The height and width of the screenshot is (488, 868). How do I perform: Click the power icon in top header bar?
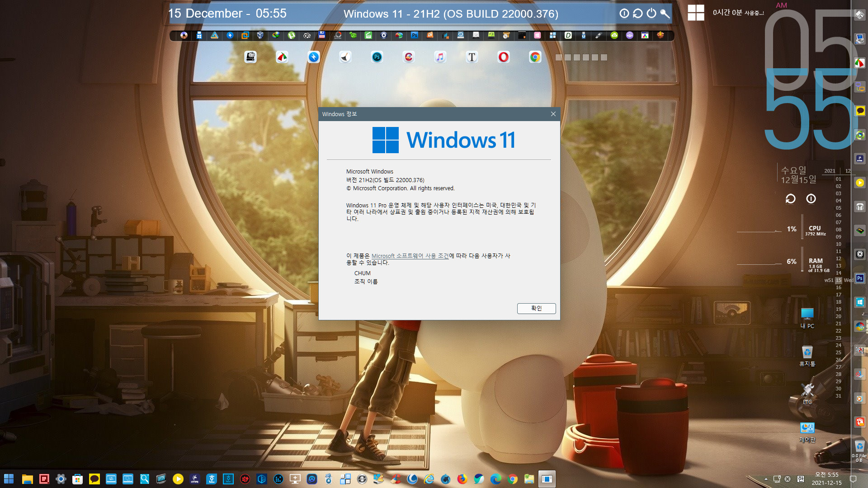coord(651,14)
